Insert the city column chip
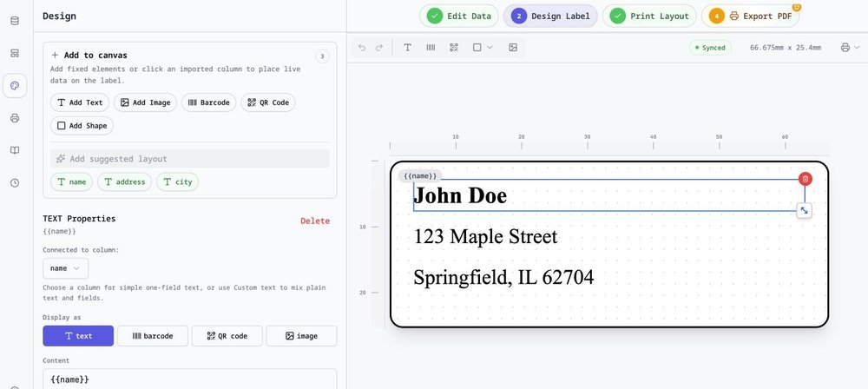This screenshot has height=389, width=868. point(177,181)
